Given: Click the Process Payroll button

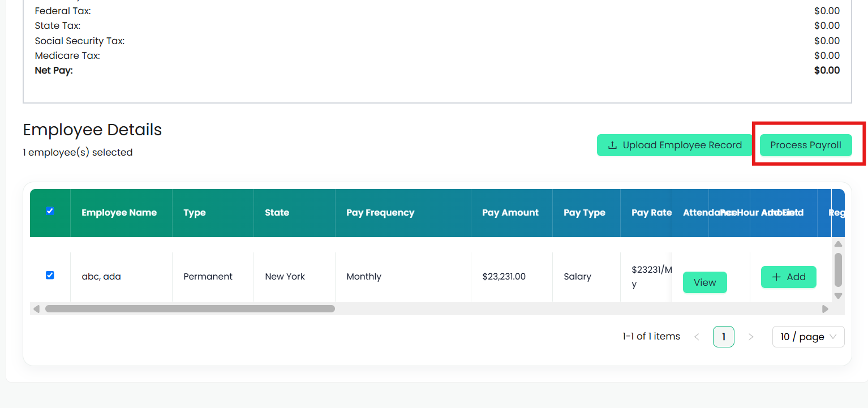Looking at the screenshot, I should (806, 145).
